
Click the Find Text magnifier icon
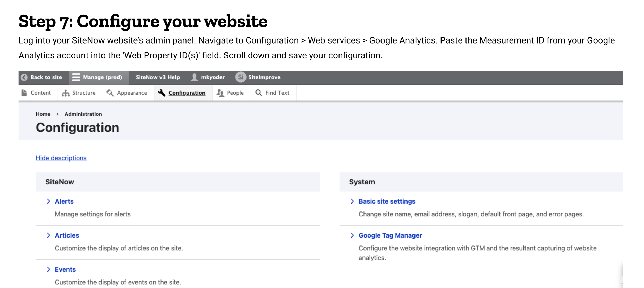point(258,93)
